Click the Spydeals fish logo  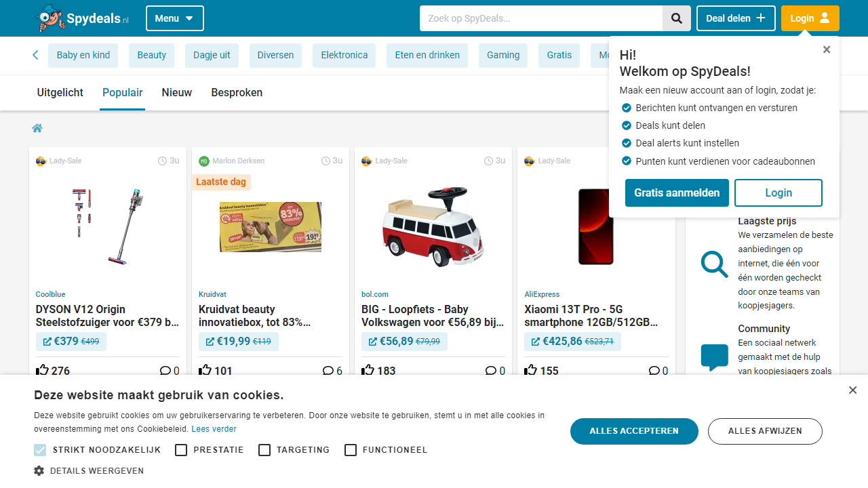(47, 18)
